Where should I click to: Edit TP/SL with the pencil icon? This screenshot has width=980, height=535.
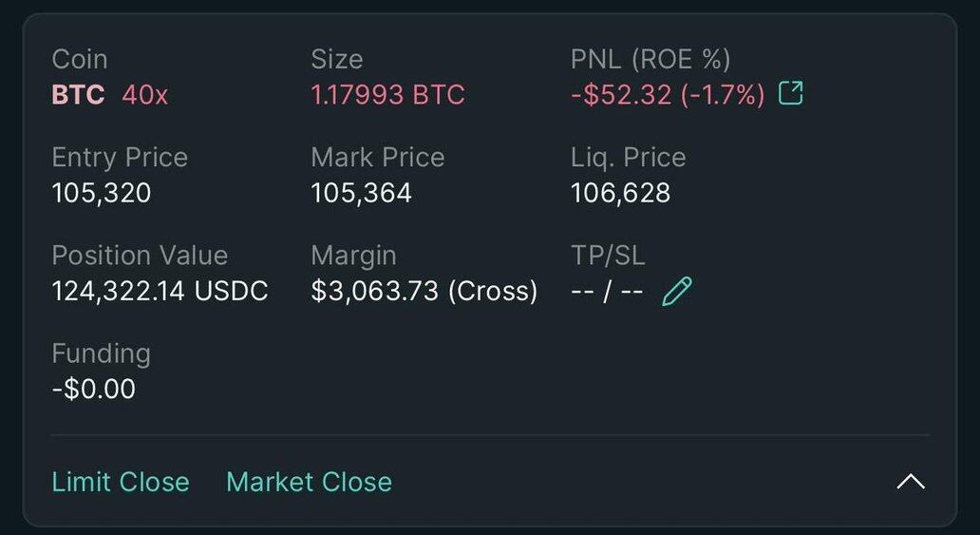pos(677,291)
